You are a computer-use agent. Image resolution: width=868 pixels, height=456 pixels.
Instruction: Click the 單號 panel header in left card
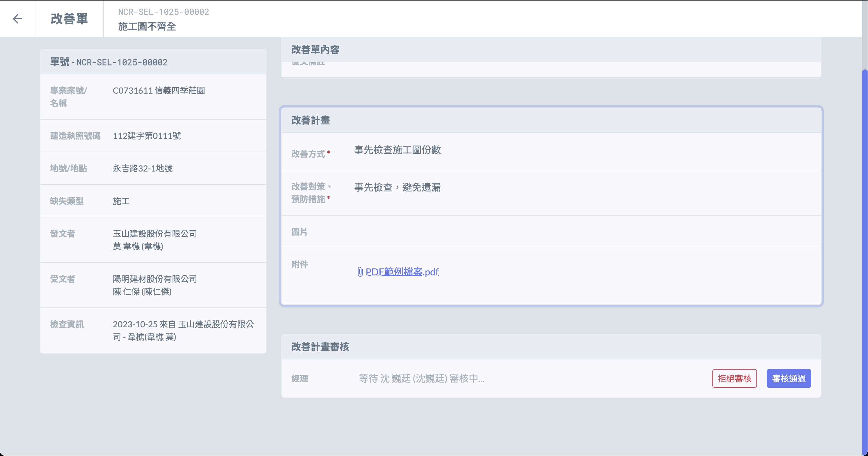click(109, 62)
